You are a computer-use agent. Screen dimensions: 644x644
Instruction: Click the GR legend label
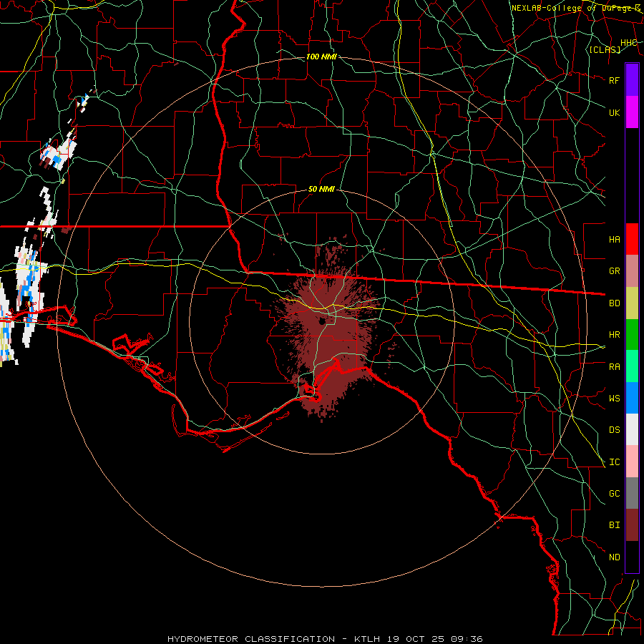click(614, 271)
